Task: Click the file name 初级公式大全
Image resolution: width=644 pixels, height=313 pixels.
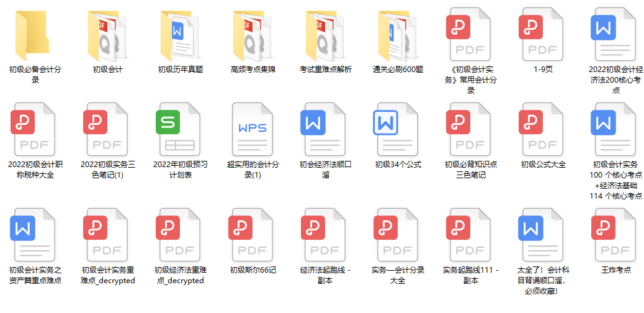Action: [x=543, y=165]
